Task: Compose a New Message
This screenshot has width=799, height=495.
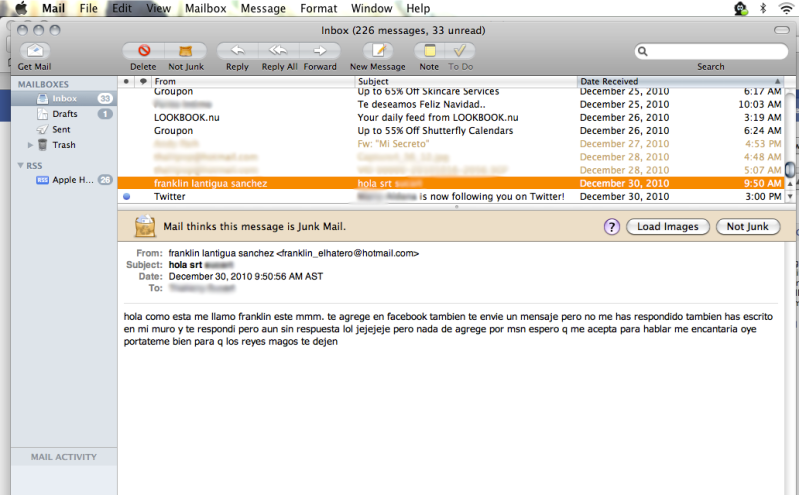Action: pyautogui.click(x=377, y=51)
